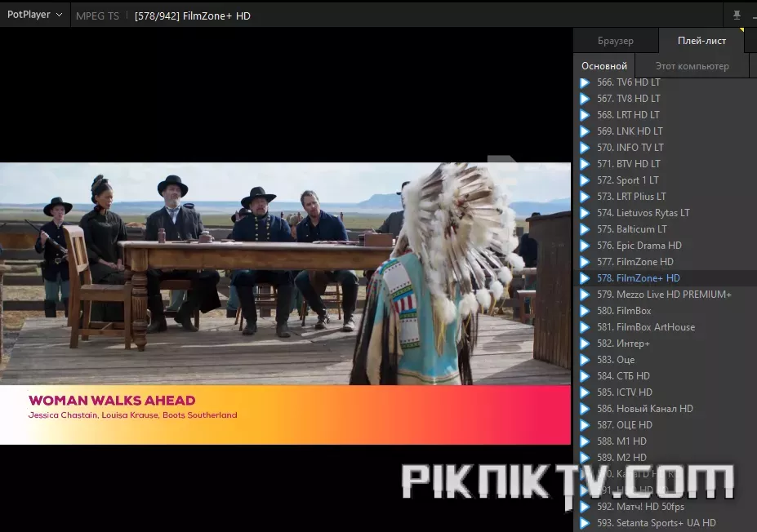Click play icon beside 578. FilmZone+ HD
Image resolution: width=757 pixels, height=532 pixels.
click(585, 278)
